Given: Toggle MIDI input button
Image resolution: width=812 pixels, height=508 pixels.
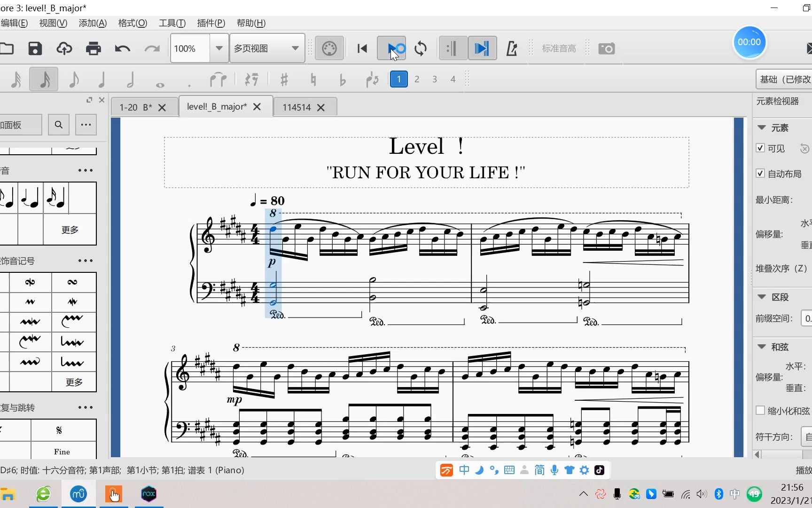Looking at the screenshot, I should coord(329,48).
